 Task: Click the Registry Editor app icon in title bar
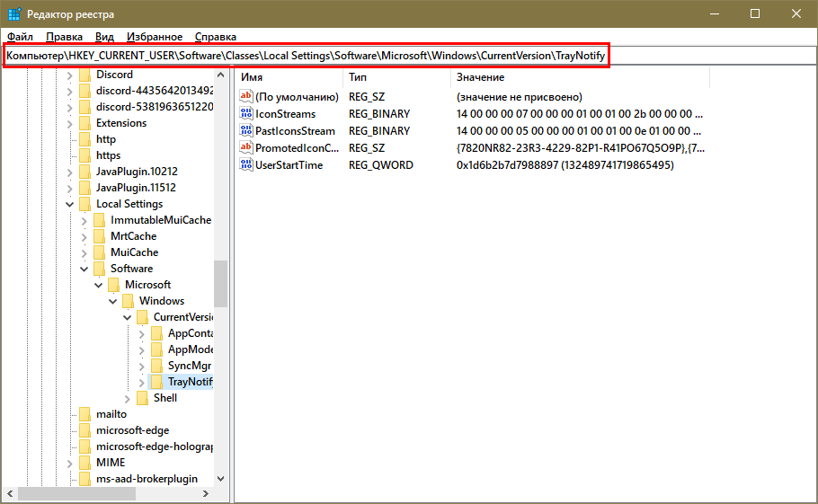[15, 13]
